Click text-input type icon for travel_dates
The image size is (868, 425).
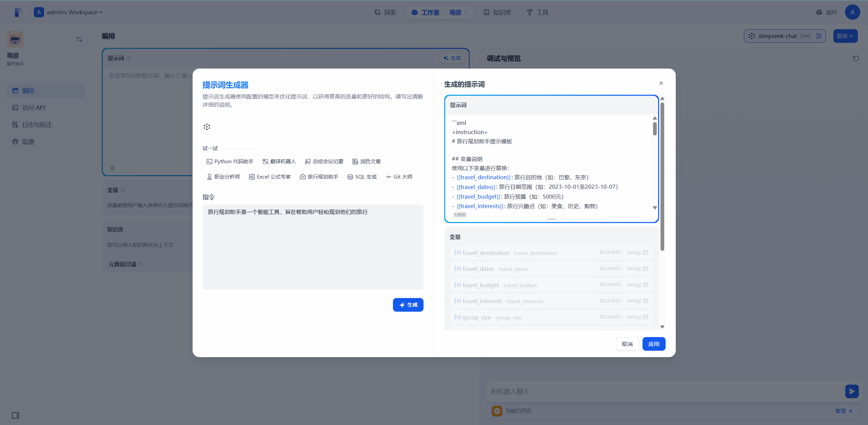tap(646, 269)
